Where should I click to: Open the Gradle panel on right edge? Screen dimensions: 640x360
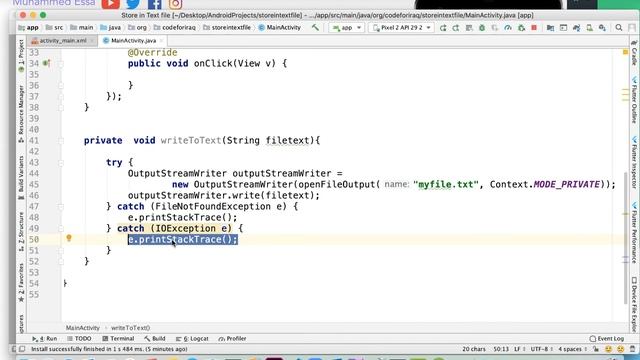point(634,53)
